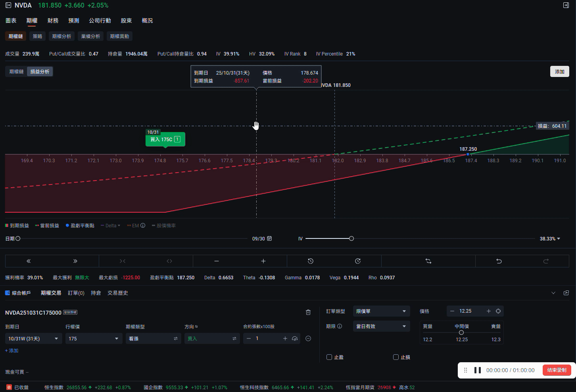Open the 限價單 order type dropdown
Screen dimensions: 576x392
[x=381, y=311]
